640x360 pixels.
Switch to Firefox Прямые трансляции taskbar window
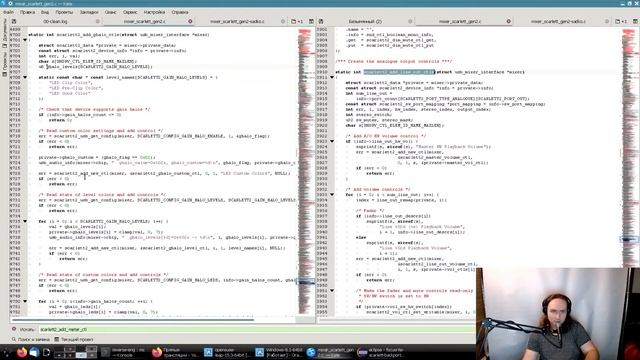176,352
